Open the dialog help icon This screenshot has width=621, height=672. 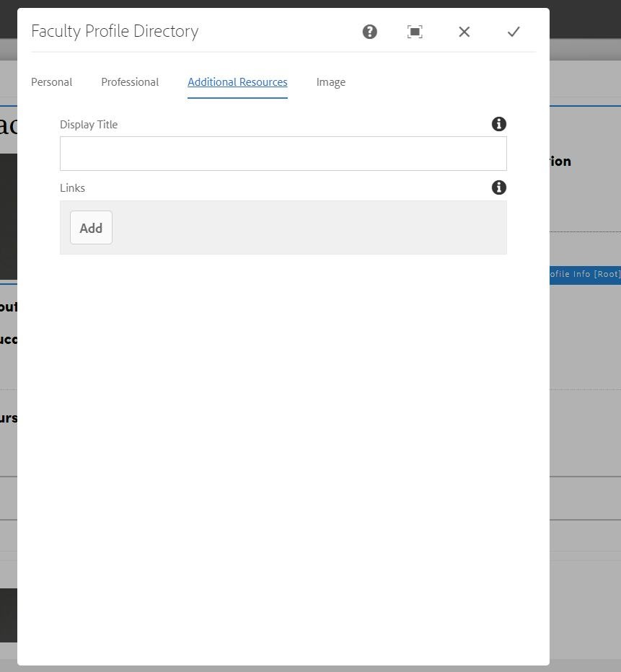pyautogui.click(x=369, y=32)
